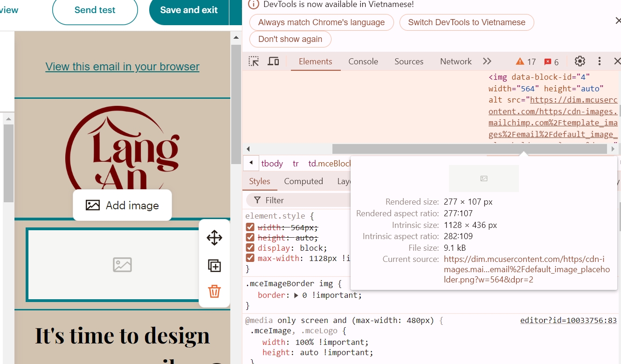Image resolution: width=621 pixels, height=364 pixels.
Task: Open the DevTools settings gear
Action: tap(580, 61)
